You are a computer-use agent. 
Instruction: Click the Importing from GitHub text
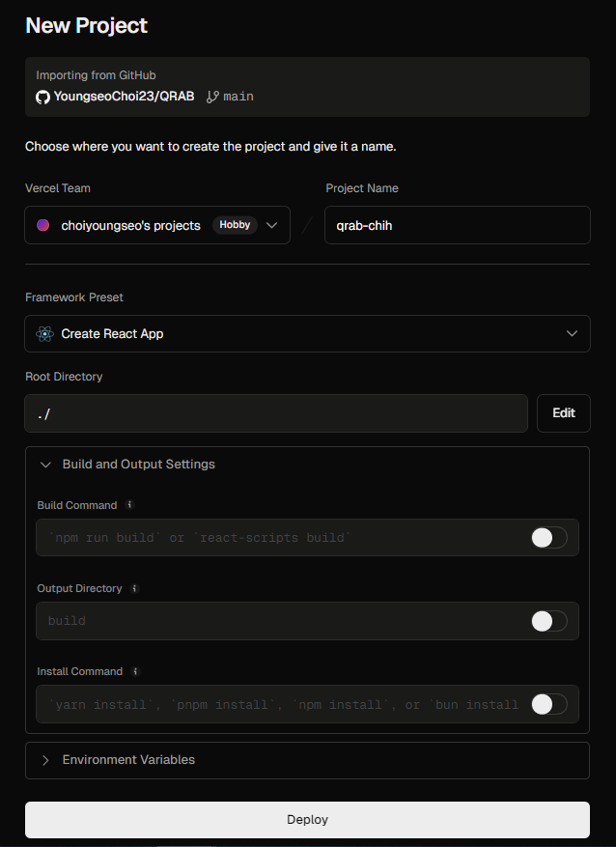coord(97,75)
